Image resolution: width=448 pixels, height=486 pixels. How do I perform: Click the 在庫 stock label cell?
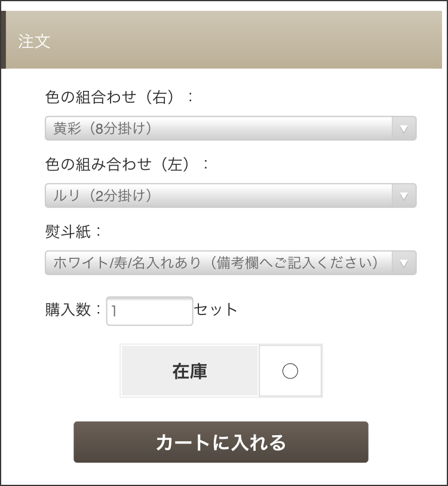189,371
